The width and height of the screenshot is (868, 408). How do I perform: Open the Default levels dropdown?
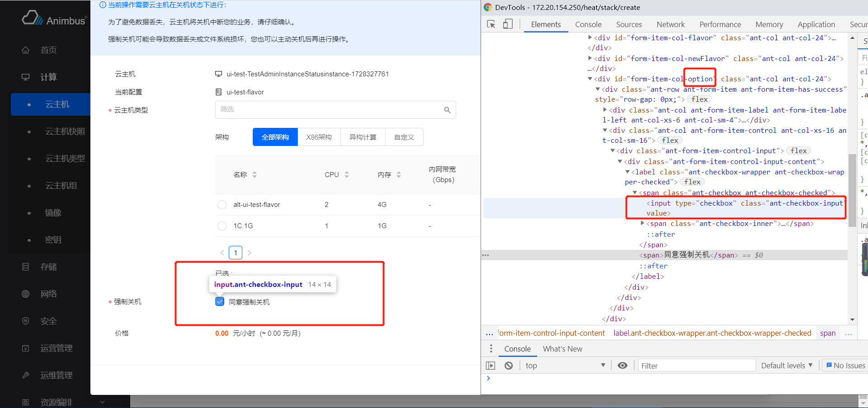pos(787,366)
